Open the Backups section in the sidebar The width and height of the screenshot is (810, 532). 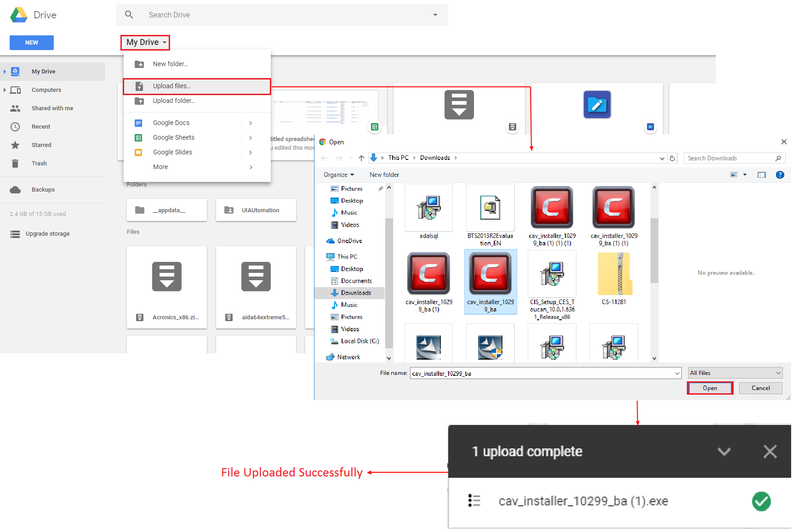(x=43, y=189)
